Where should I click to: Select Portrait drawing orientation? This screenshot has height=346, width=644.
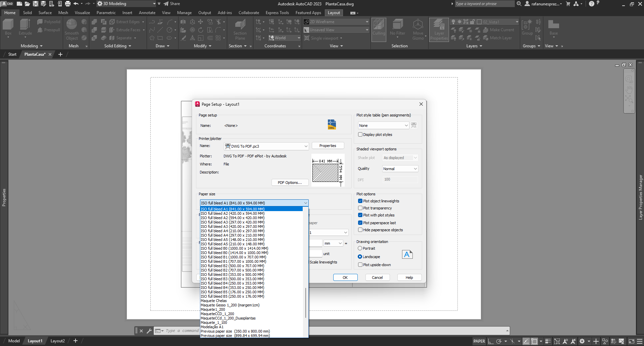coord(360,248)
